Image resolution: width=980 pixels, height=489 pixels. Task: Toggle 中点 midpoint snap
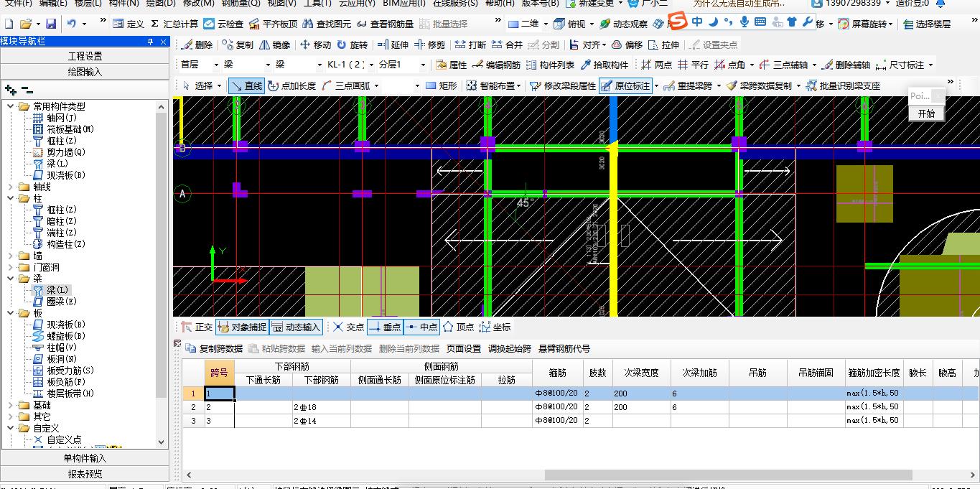click(x=421, y=327)
